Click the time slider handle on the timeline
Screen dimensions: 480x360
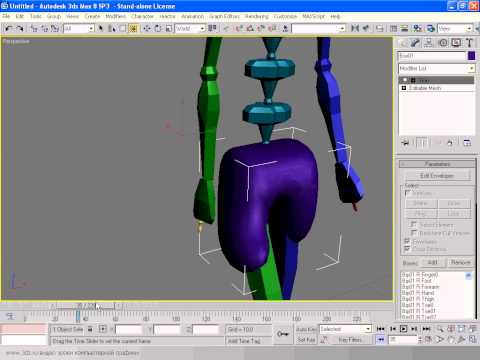pyautogui.click(x=86, y=305)
